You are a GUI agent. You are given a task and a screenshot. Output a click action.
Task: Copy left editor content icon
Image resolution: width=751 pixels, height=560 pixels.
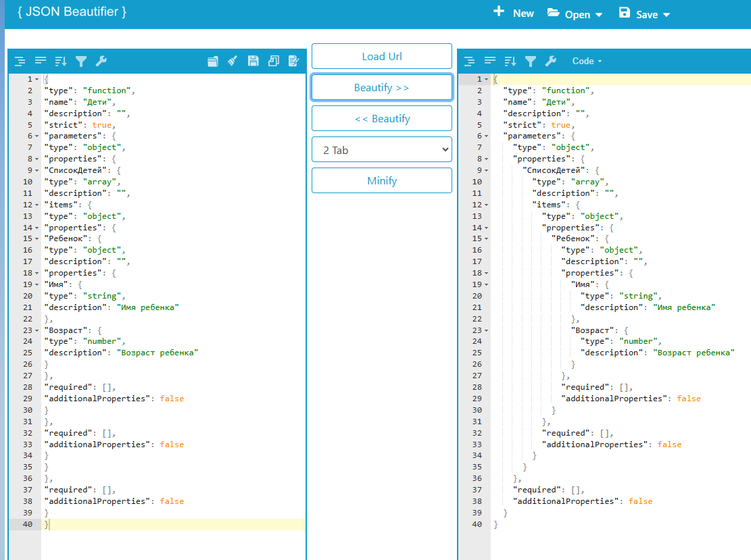point(274,61)
